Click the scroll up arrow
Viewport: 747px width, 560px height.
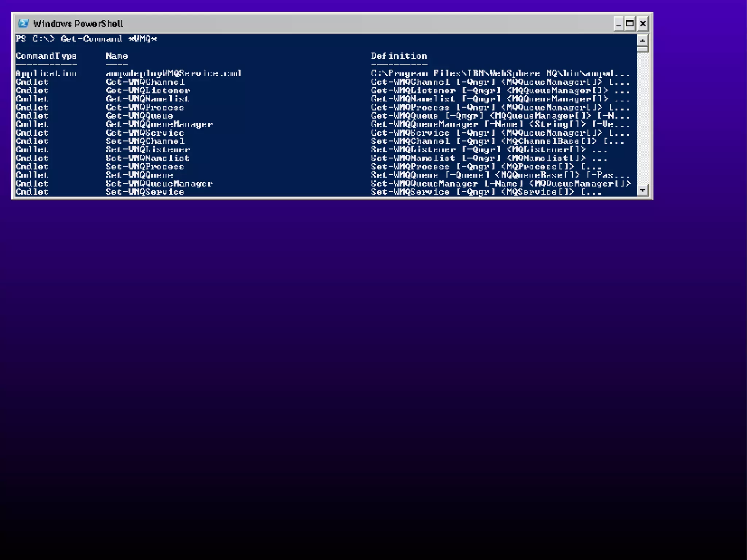tap(642, 40)
